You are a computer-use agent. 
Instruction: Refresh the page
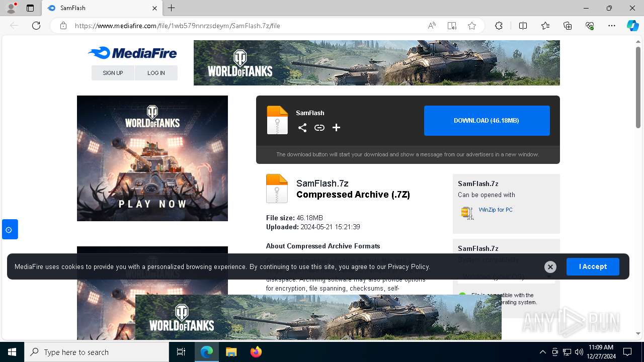(36, 26)
